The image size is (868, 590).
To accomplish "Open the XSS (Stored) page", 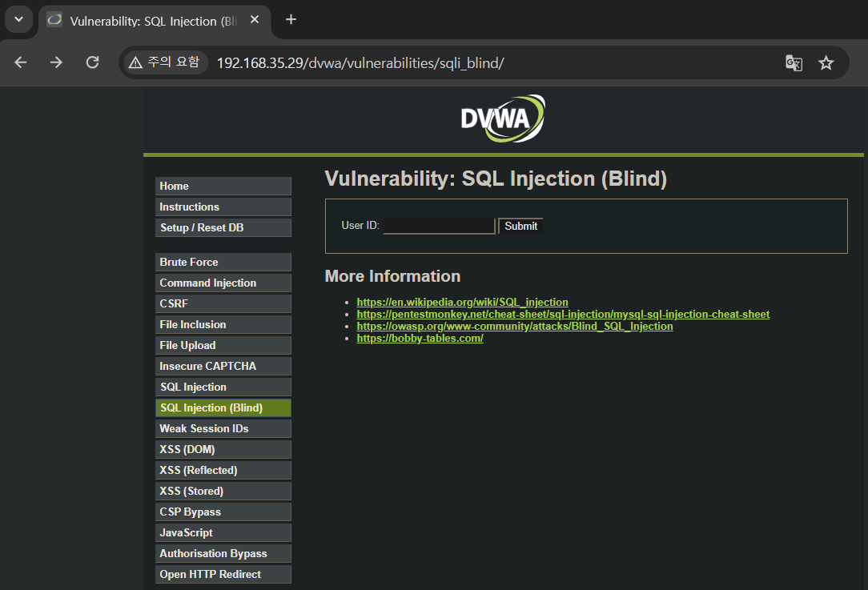I will [x=223, y=491].
